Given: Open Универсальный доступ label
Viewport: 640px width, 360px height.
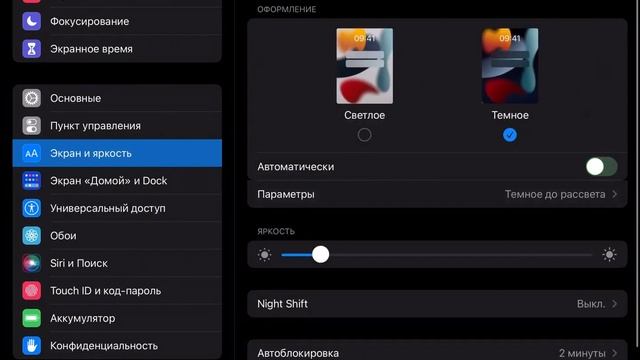Looking at the screenshot, I should tap(108, 208).
